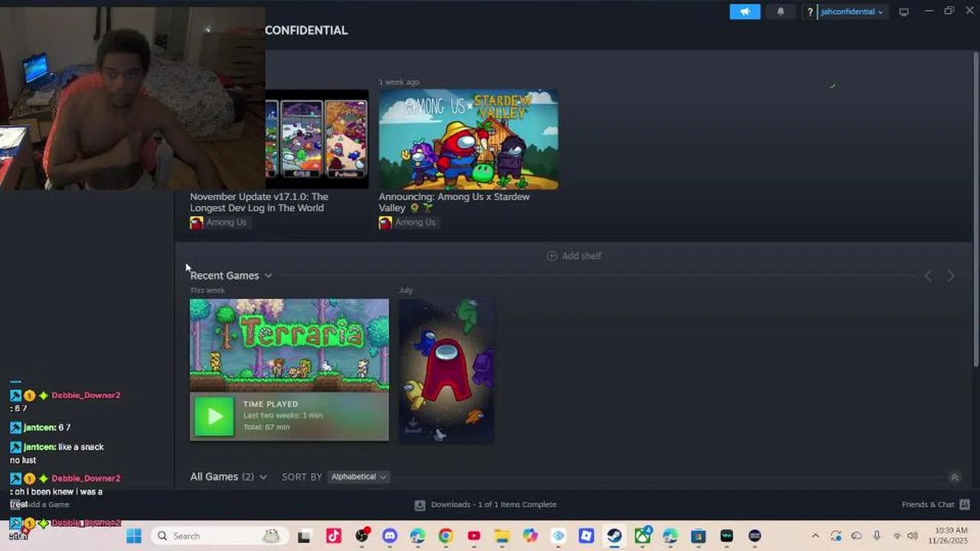The width and height of the screenshot is (980, 551).
Task: Click the Add shelf button
Action: click(573, 256)
